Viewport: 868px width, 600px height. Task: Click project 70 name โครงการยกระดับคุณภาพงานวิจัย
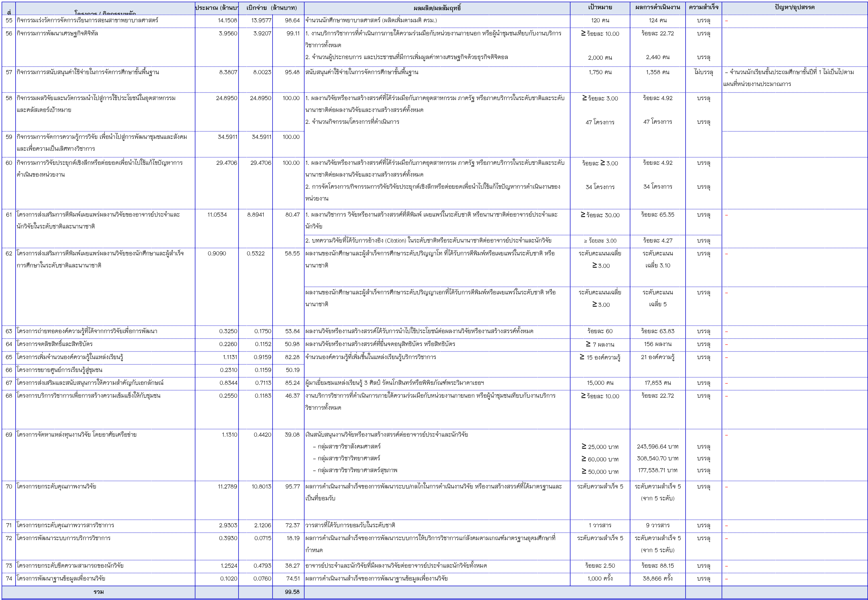tap(56, 486)
